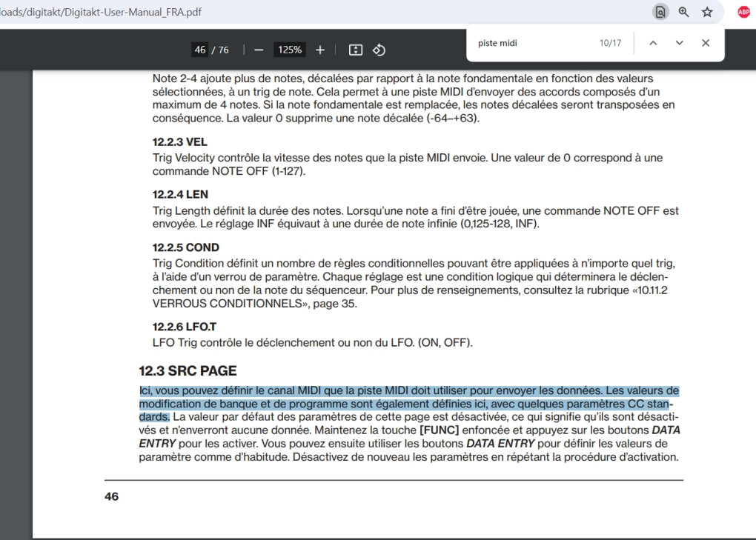Click the "10/17" match counter

(x=611, y=43)
